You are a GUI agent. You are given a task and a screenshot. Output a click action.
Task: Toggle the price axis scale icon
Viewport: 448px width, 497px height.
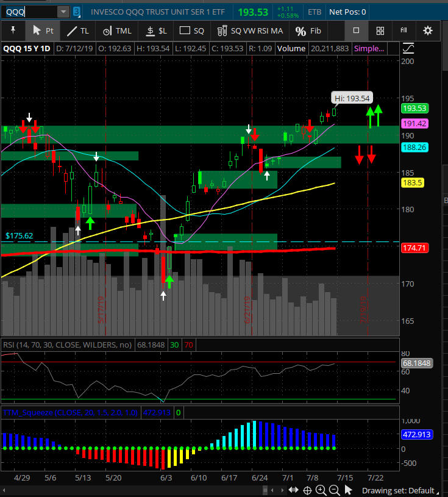(408, 49)
